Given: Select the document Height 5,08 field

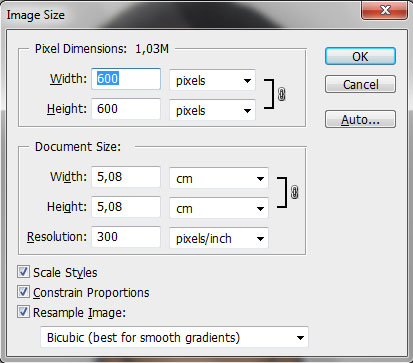Looking at the screenshot, I should [126, 207].
